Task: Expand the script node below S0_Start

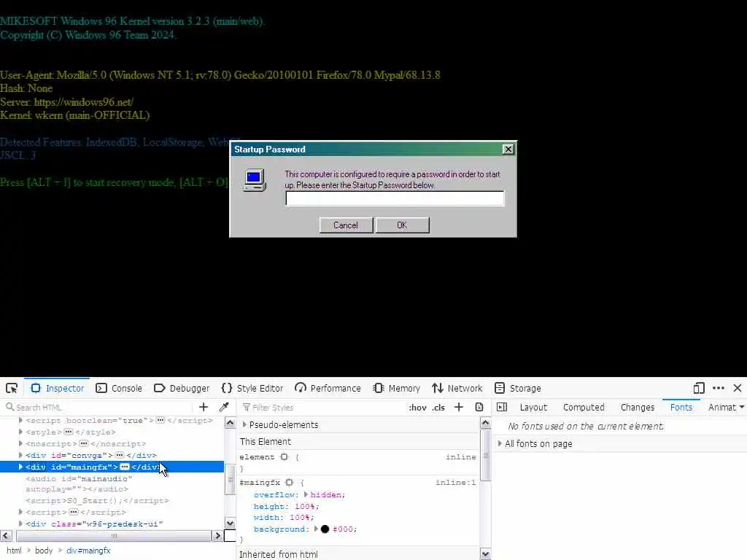Action: pos(20,512)
